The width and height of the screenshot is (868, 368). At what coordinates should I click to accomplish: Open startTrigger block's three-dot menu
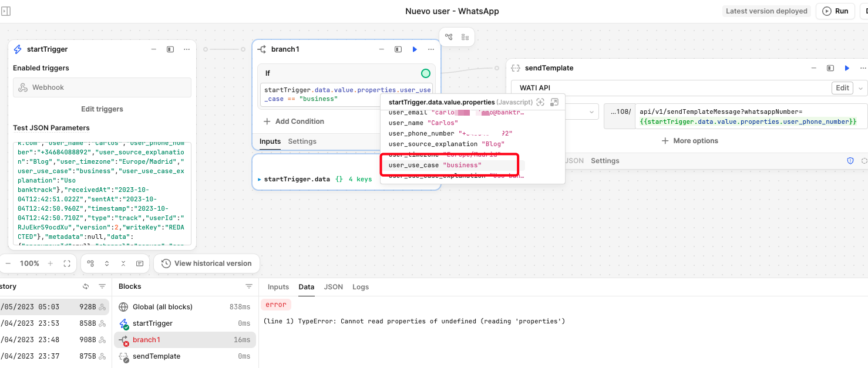187,49
